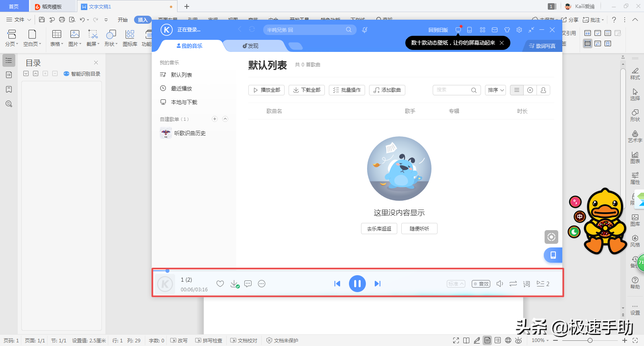The image size is (644, 346).
Task: Open the skin shirt icon
Action: click(x=507, y=30)
